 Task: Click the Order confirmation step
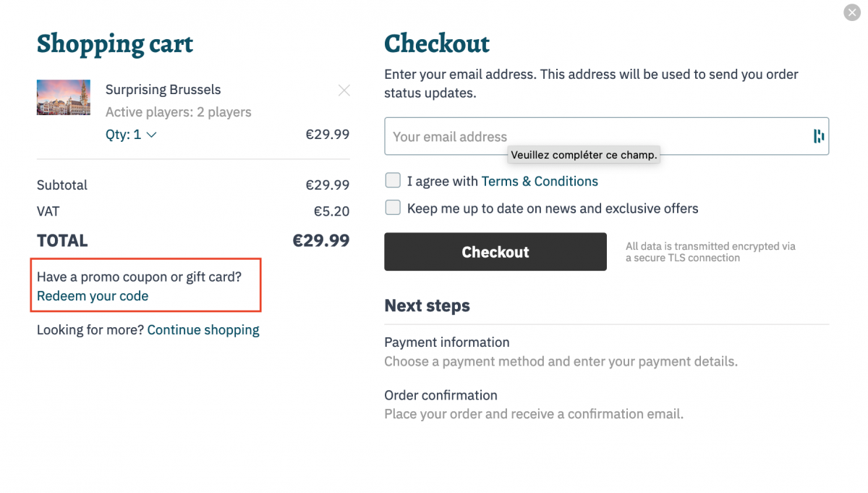[441, 395]
